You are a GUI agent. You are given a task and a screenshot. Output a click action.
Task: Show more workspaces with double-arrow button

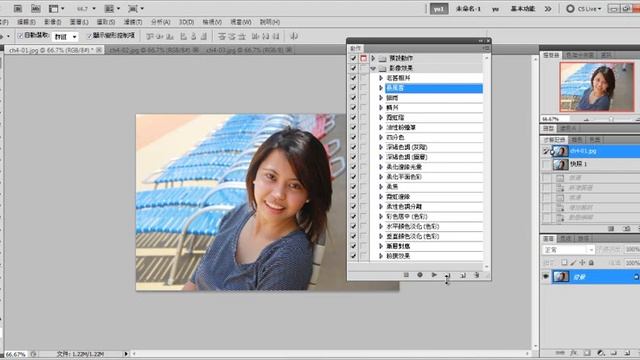coord(548,9)
